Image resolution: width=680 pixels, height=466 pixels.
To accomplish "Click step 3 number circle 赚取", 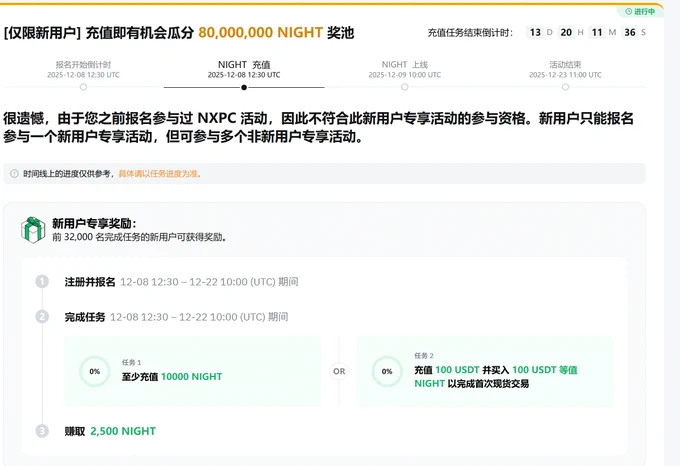I will (x=42, y=431).
